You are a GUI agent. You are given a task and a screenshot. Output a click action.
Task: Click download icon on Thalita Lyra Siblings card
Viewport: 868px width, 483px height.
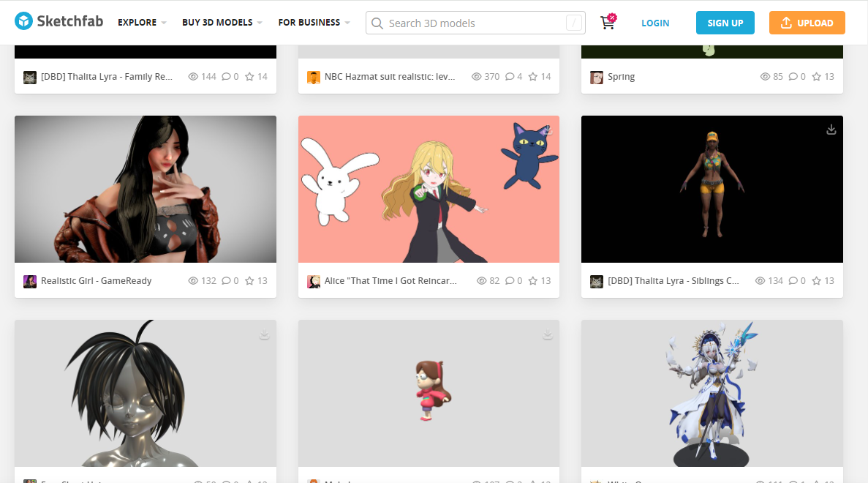pyautogui.click(x=831, y=130)
